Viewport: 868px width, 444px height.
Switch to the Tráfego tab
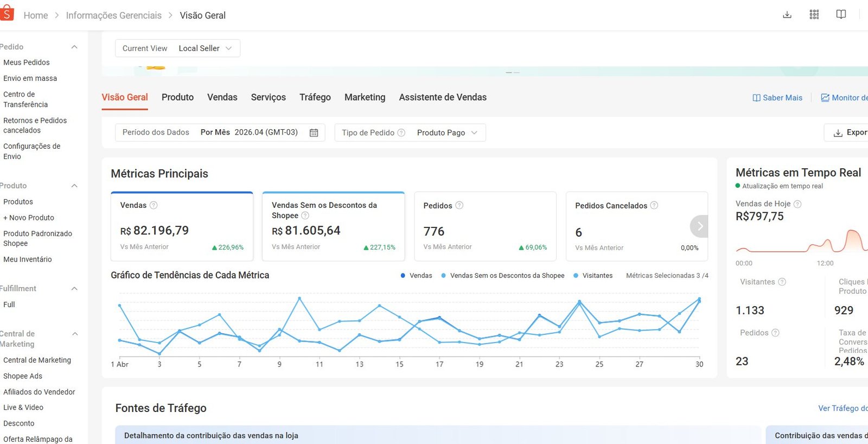(x=315, y=97)
